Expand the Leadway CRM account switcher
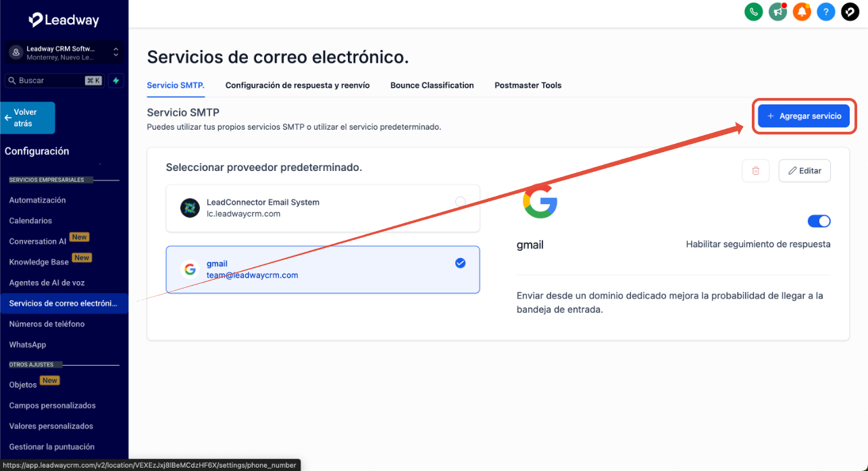This screenshot has height=471, width=868. [64, 53]
